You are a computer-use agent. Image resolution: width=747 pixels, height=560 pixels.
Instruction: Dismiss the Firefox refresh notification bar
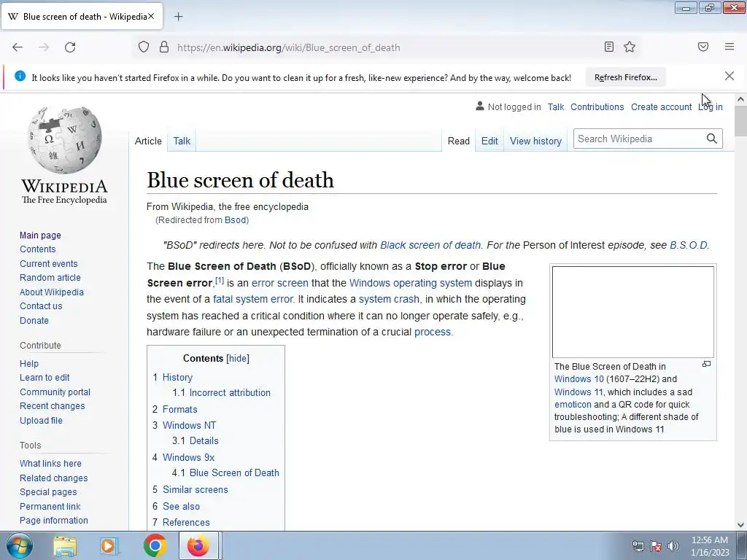(729, 76)
